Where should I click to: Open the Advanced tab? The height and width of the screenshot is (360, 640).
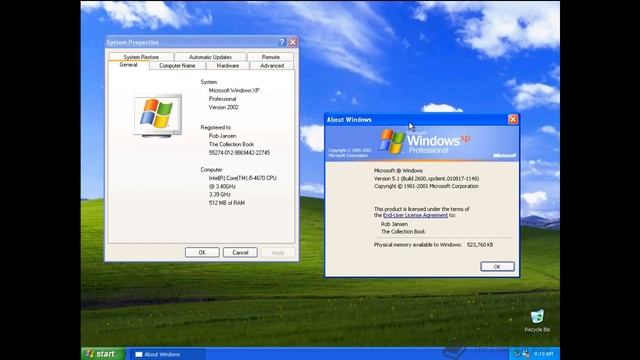click(x=272, y=66)
